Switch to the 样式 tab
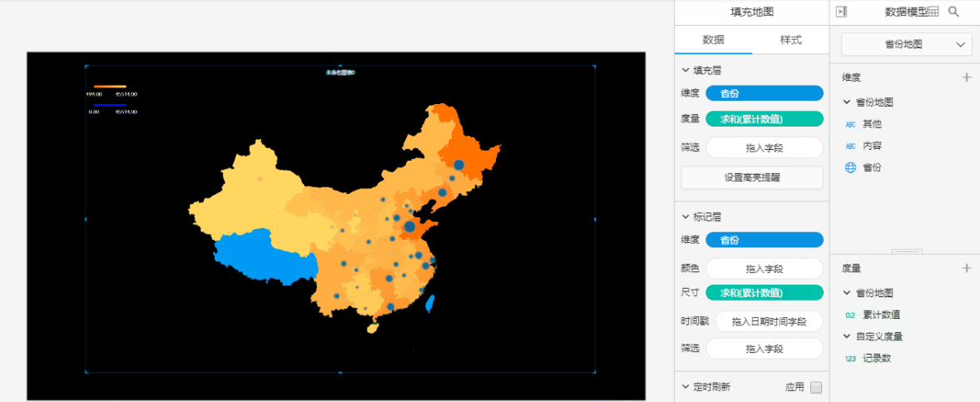 pyautogui.click(x=790, y=40)
